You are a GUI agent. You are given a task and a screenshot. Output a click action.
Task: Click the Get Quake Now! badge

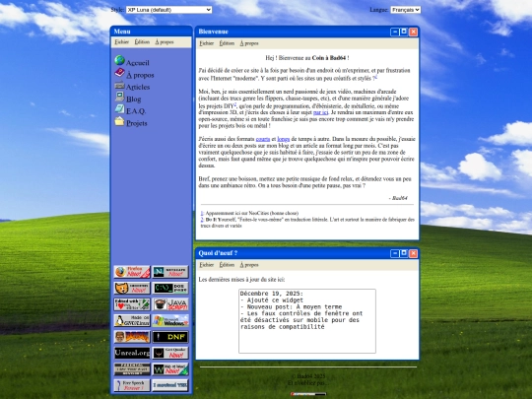(170, 354)
